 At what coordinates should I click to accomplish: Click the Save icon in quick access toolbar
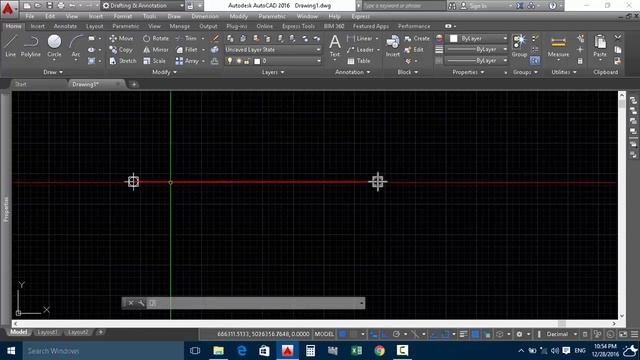click(x=49, y=6)
